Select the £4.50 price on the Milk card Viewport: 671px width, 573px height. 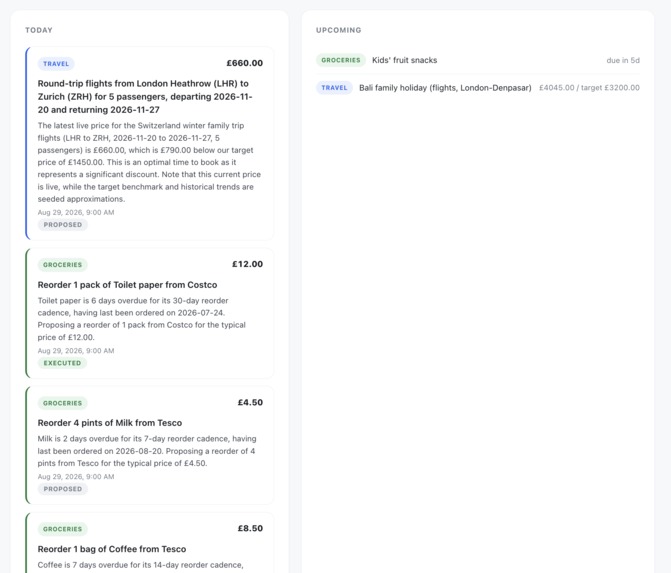pyautogui.click(x=250, y=402)
